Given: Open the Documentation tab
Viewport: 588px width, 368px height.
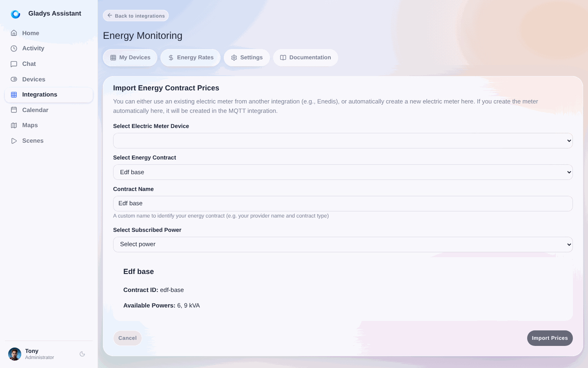Looking at the screenshot, I should click(x=305, y=58).
